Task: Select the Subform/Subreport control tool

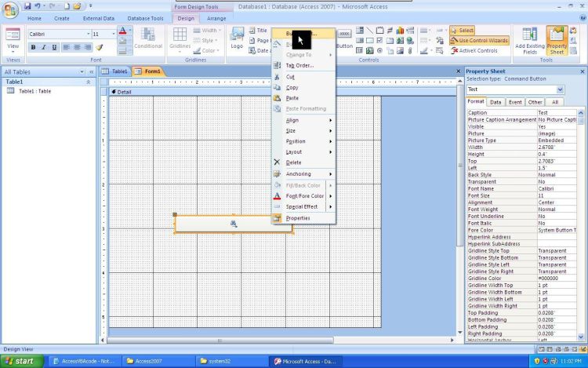Action: pyautogui.click(x=360, y=51)
